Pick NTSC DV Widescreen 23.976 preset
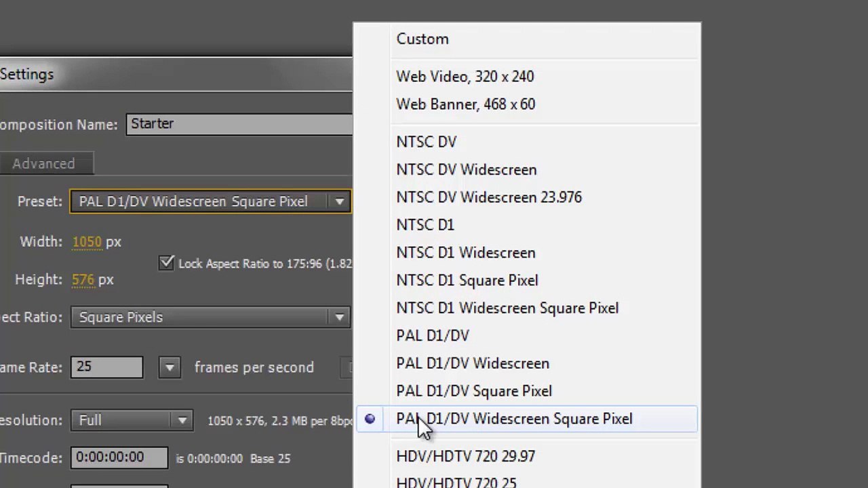The image size is (868, 488). [x=489, y=197]
